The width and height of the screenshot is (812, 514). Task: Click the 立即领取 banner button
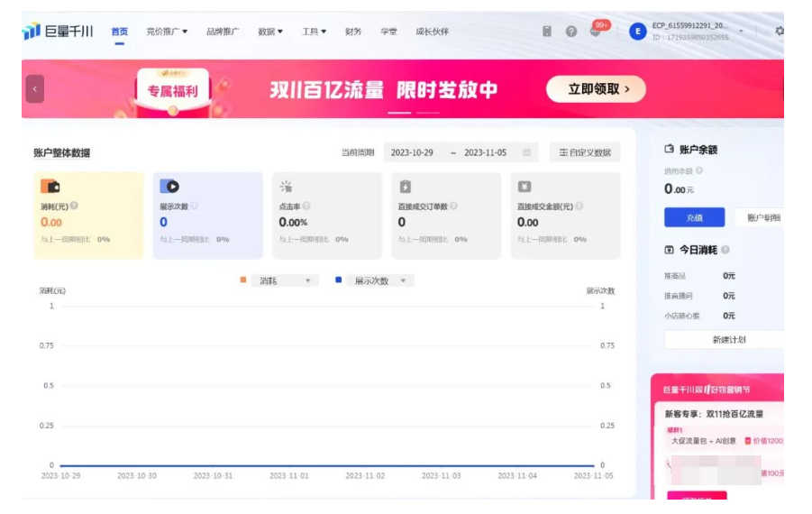click(596, 89)
